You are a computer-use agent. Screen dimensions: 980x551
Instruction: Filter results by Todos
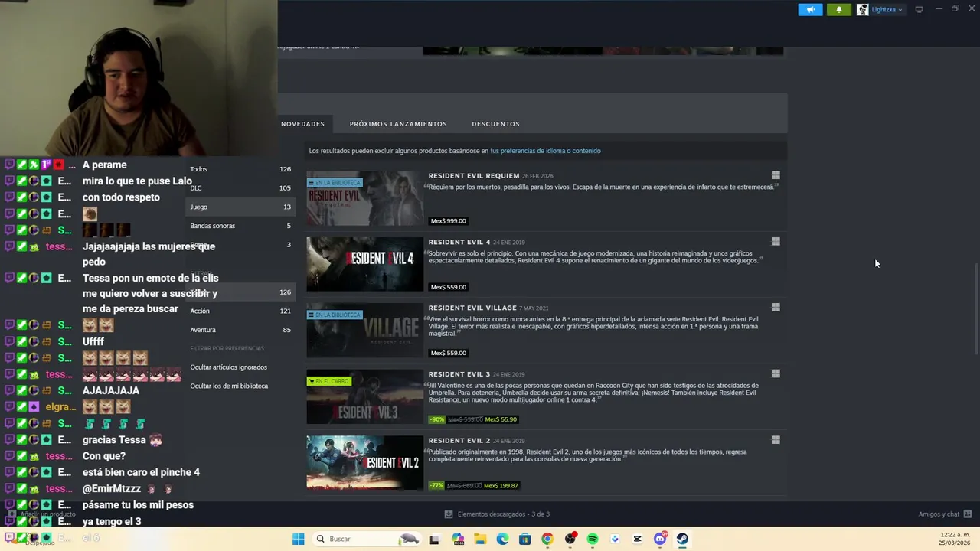[x=240, y=169]
